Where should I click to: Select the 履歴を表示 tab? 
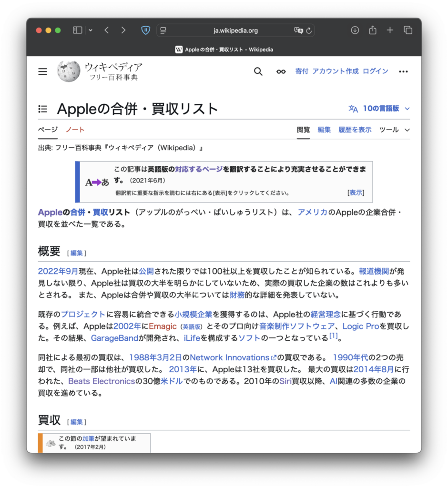355,130
